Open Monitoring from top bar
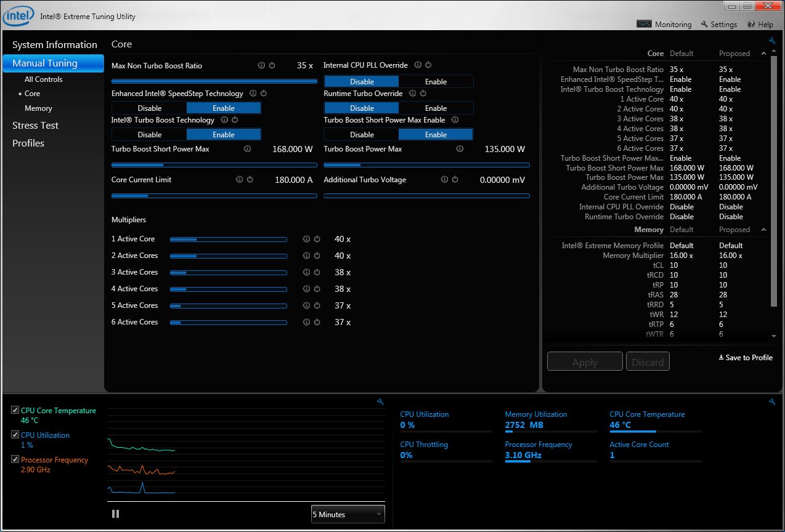The width and height of the screenshot is (785, 532). click(664, 25)
